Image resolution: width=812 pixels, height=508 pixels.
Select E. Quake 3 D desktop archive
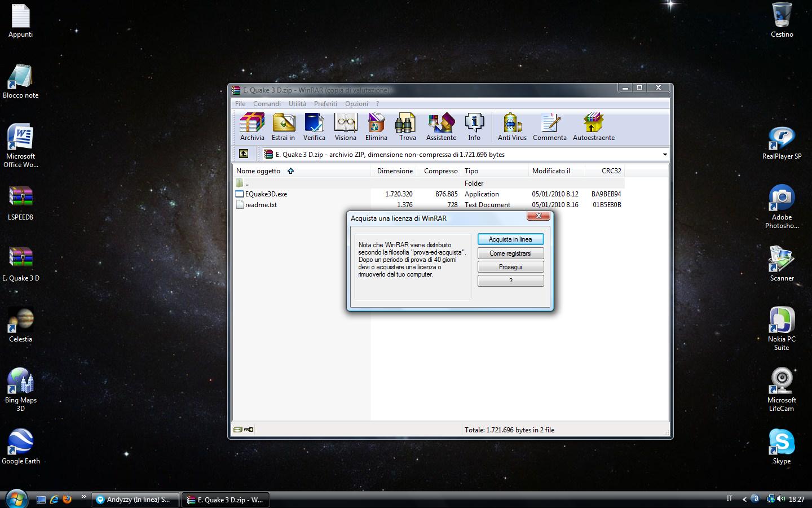tap(21, 264)
